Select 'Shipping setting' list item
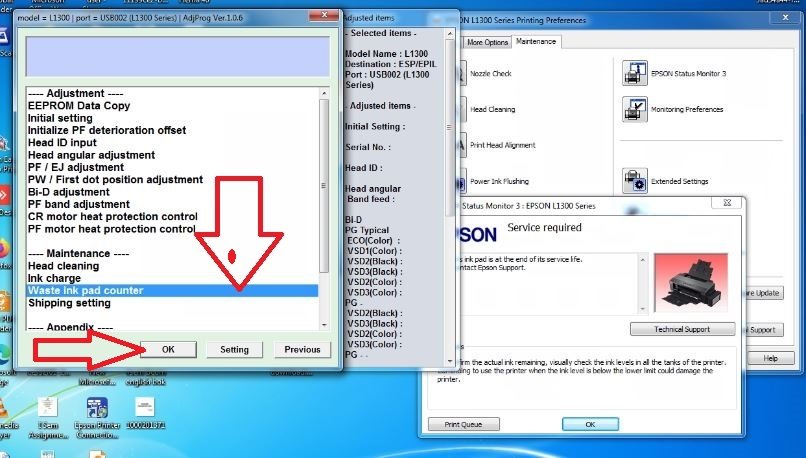 (x=69, y=303)
